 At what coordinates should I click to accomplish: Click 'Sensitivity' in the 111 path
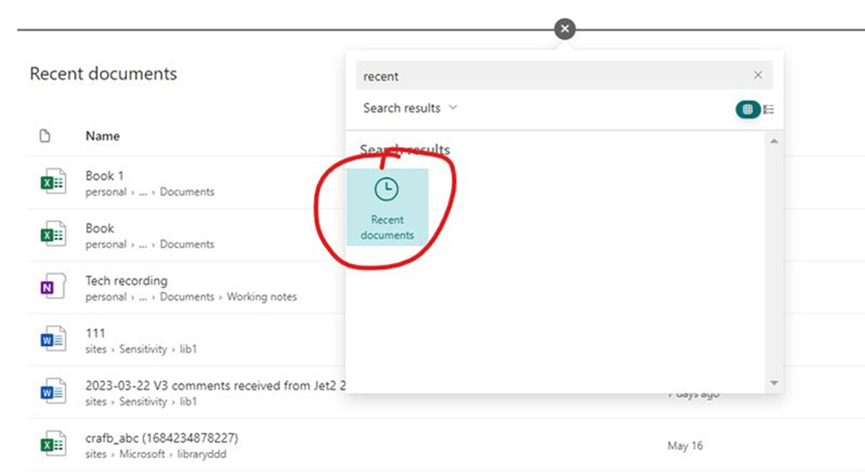tap(143, 349)
